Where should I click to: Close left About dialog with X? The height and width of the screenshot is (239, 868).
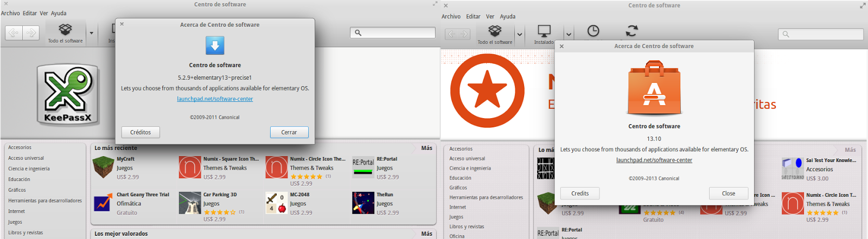[122, 24]
